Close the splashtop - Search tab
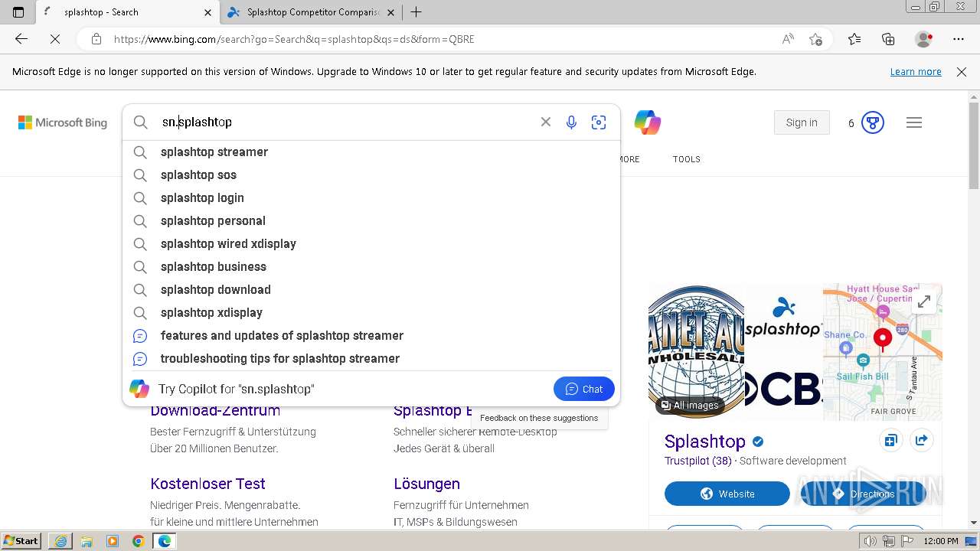Screen dimensions: 980x551 [208, 12]
